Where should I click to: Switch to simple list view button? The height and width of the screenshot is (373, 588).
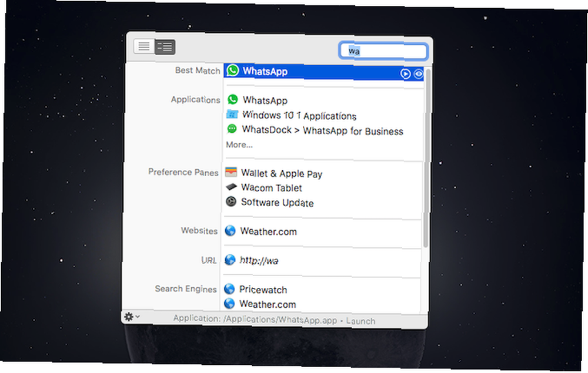coord(144,46)
